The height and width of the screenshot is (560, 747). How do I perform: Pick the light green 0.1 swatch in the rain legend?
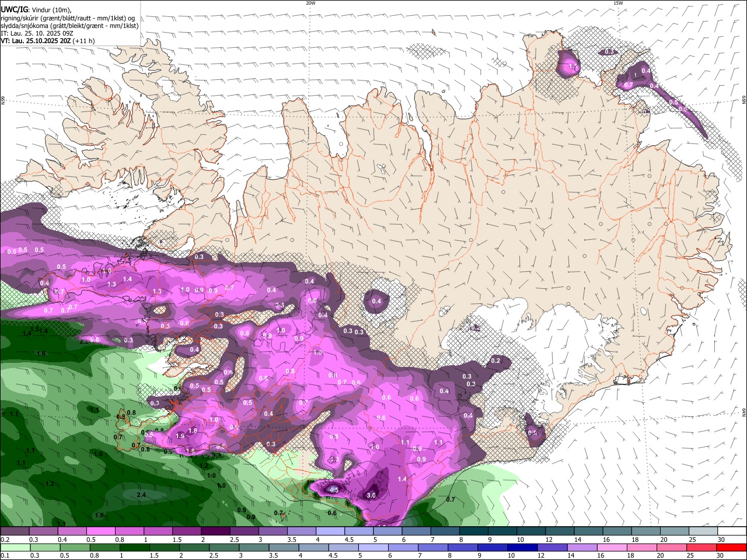click(x=15, y=547)
